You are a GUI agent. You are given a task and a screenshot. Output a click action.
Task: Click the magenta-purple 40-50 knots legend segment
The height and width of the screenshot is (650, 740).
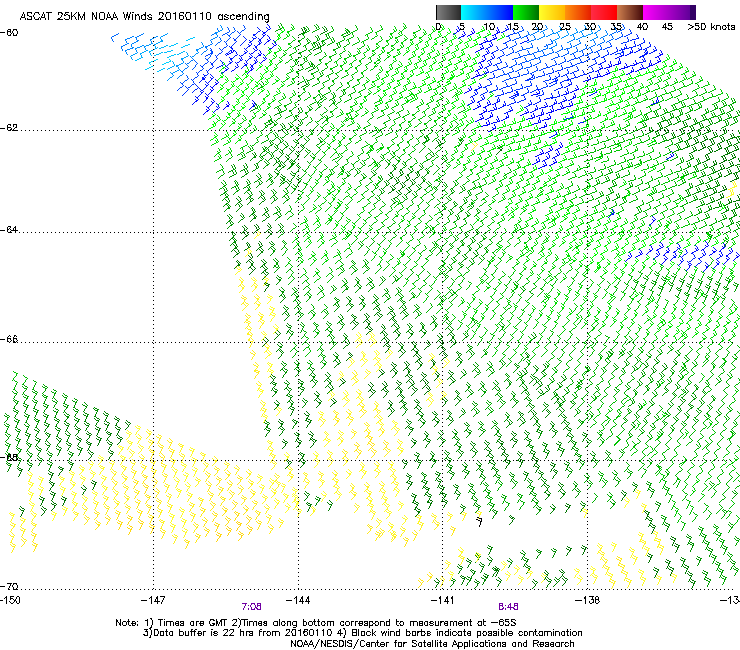pos(669,12)
